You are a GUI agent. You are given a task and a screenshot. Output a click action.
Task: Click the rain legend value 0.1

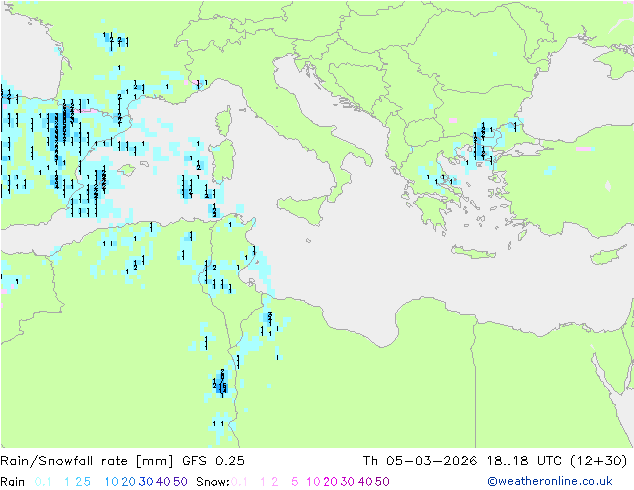pyautogui.click(x=43, y=482)
